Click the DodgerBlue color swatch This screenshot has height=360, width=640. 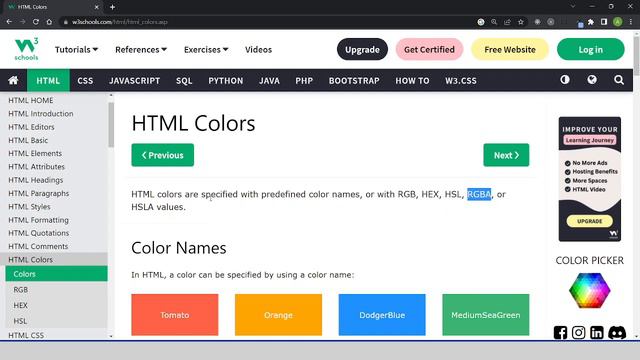tap(382, 315)
